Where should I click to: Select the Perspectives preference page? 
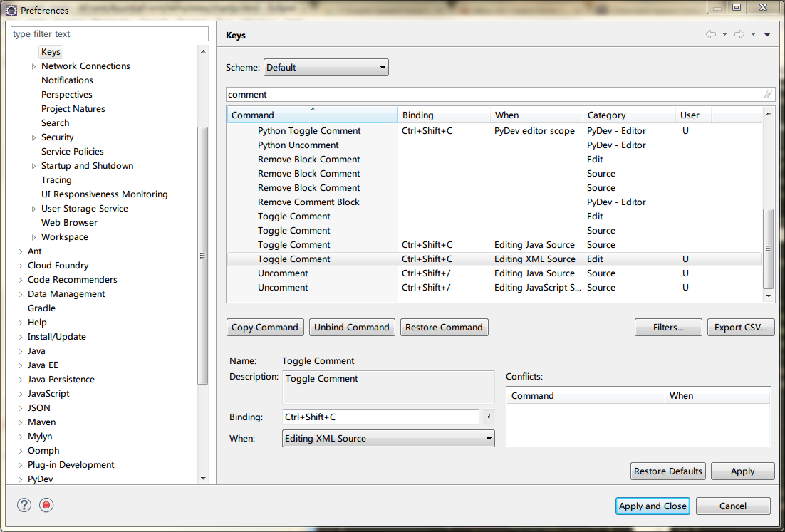[66, 95]
